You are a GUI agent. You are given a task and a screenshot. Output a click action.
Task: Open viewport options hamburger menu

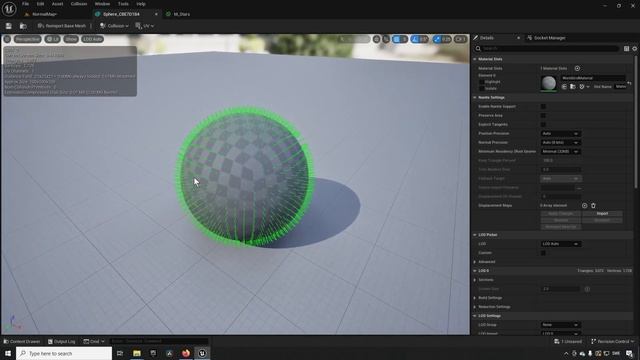7,39
